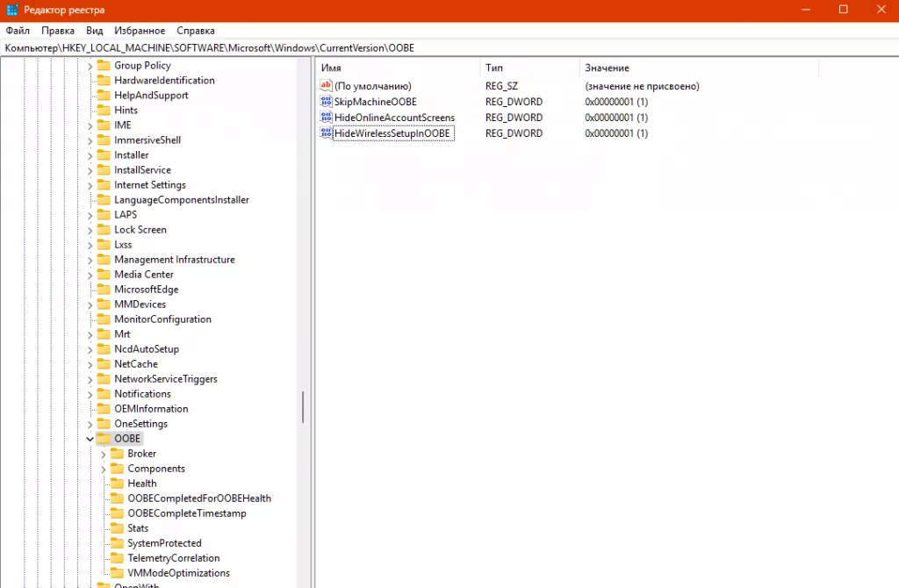Click the REG_SZ icon next to (По умолчанию)

(326, 86)
